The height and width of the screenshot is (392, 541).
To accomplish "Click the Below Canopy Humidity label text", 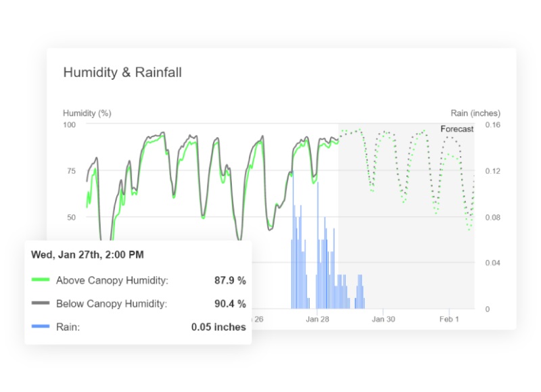I will [x=112, y=303].
